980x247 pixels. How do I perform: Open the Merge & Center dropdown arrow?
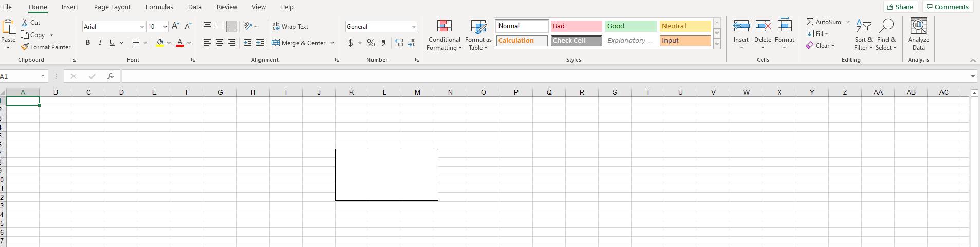[x=332, y=43]
